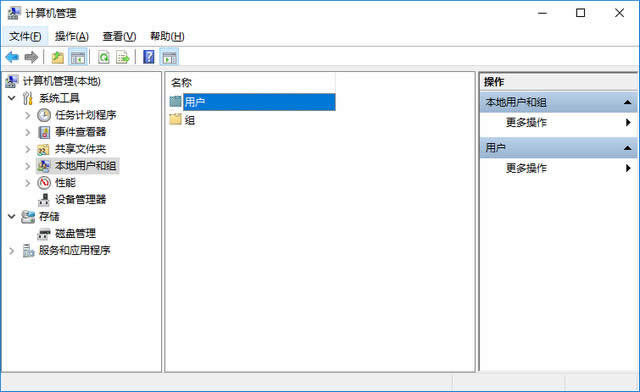This screenshot has width=640, height=392.
Task: Open the 帮助(H) menu
Action: pyautogui.click(x=167, y=36)
